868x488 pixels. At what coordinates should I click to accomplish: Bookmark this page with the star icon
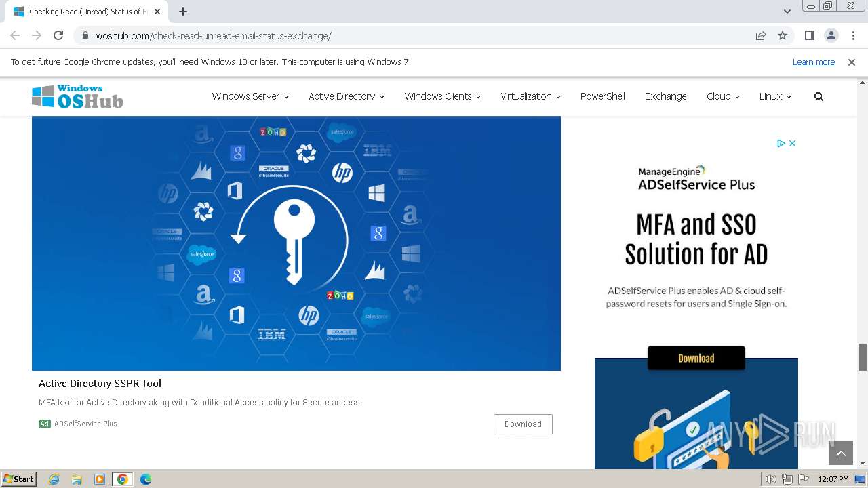coord(783,35)
